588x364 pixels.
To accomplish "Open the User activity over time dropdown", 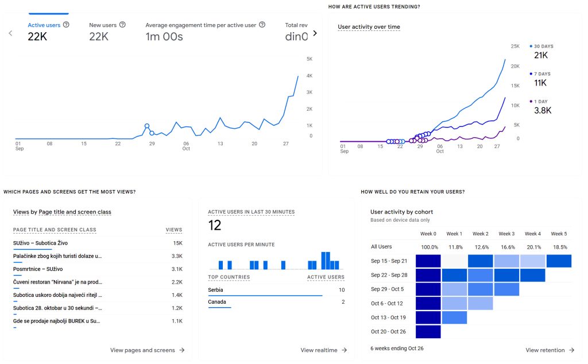I will click(369, 27).
